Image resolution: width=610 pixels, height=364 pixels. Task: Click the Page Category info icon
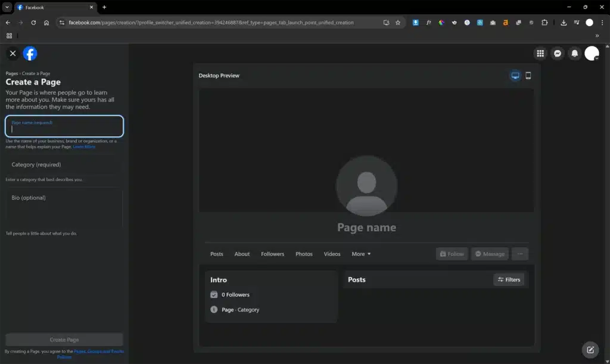(x=214, y=310)
